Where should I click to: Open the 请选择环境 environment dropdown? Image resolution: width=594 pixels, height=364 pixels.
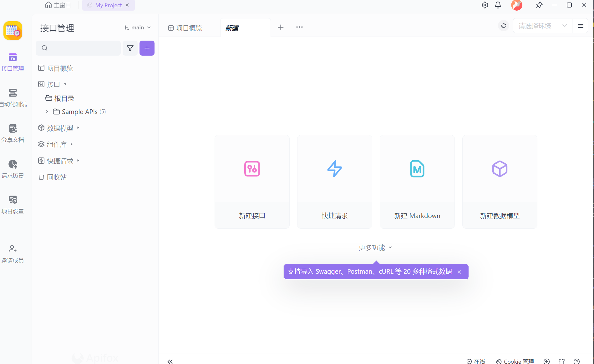543,26
